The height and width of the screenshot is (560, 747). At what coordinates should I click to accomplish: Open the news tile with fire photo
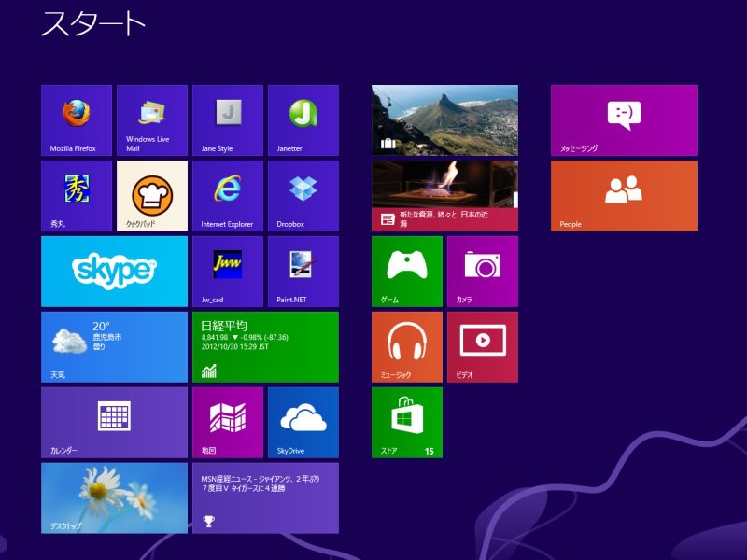[x=444, y=196]
